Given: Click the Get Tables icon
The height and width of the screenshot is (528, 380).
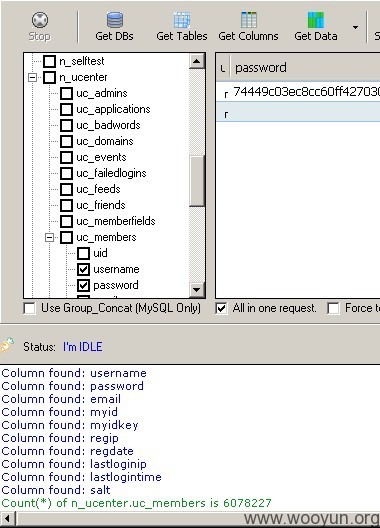Looking at the screenshot, I should [x=182, y=20].
